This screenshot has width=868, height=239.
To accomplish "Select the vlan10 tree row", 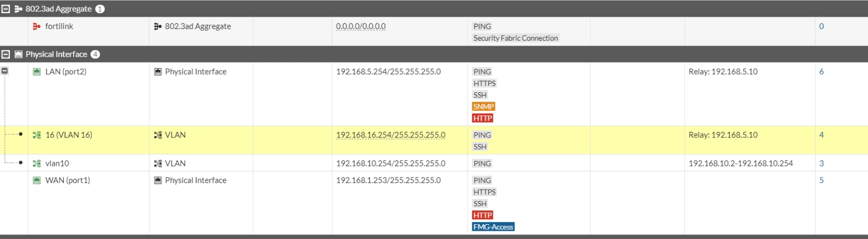I will [x=434, y=163].
